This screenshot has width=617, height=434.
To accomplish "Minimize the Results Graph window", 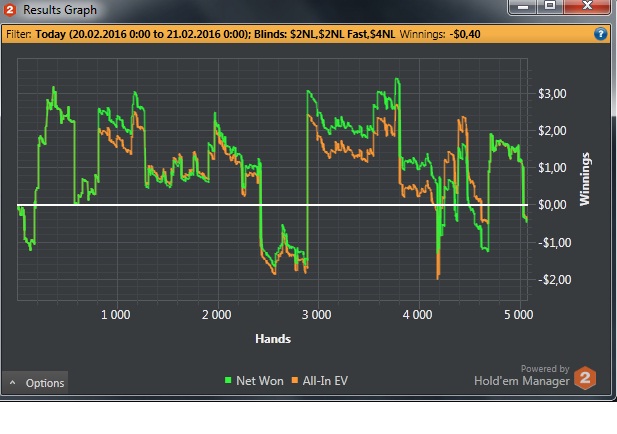I will coord(522,6).
